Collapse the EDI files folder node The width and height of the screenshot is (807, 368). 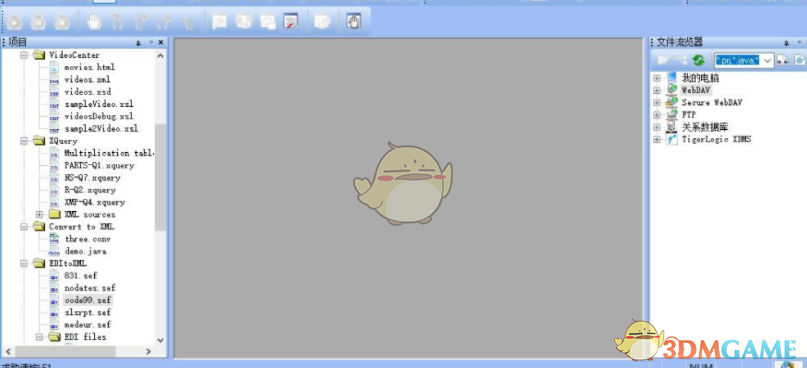39,337
